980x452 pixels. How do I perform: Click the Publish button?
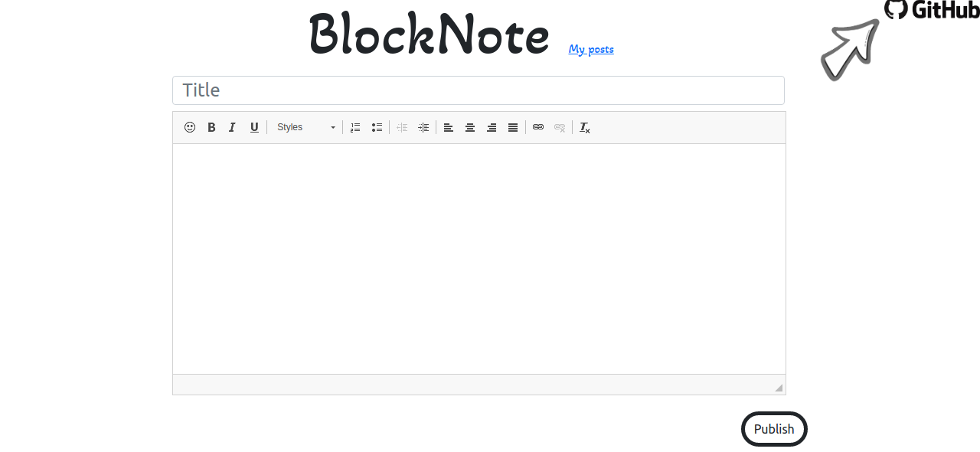point(774,429)
